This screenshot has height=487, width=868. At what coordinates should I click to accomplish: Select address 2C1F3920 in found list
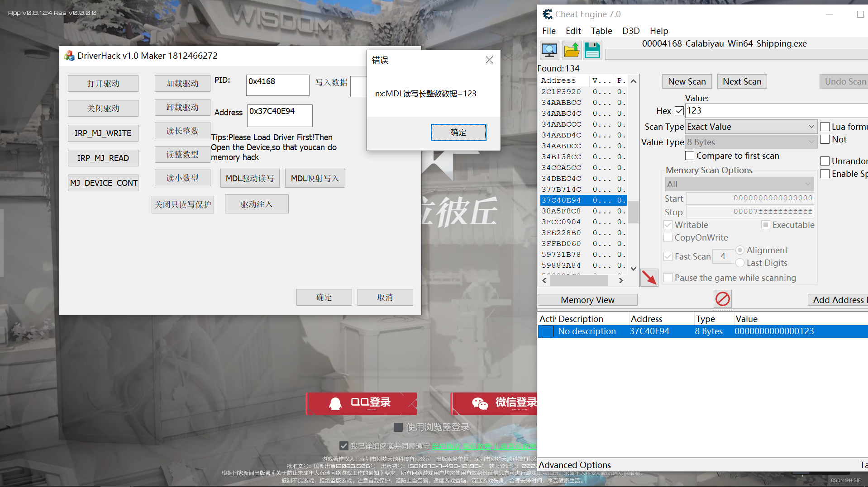coord(584,92)
